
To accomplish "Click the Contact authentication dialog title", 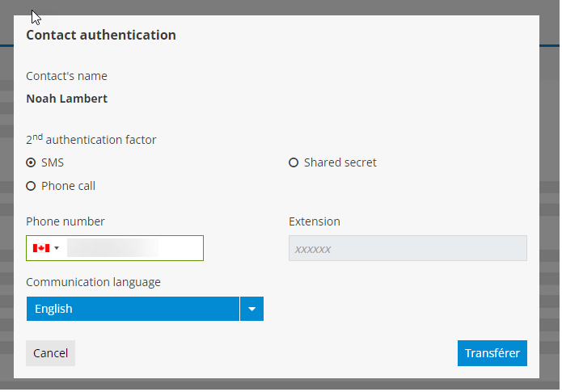I will 101,35.
